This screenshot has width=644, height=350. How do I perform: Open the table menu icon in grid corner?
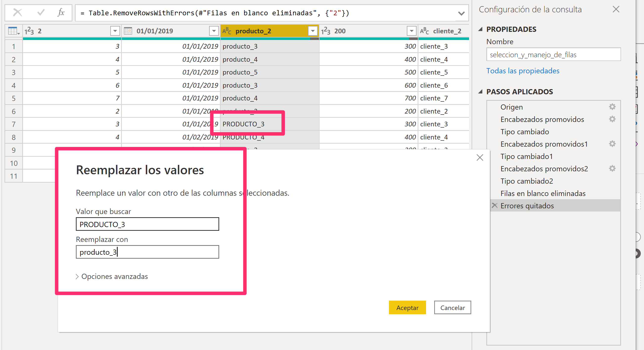pyautogui.click(x=14, y=31)
